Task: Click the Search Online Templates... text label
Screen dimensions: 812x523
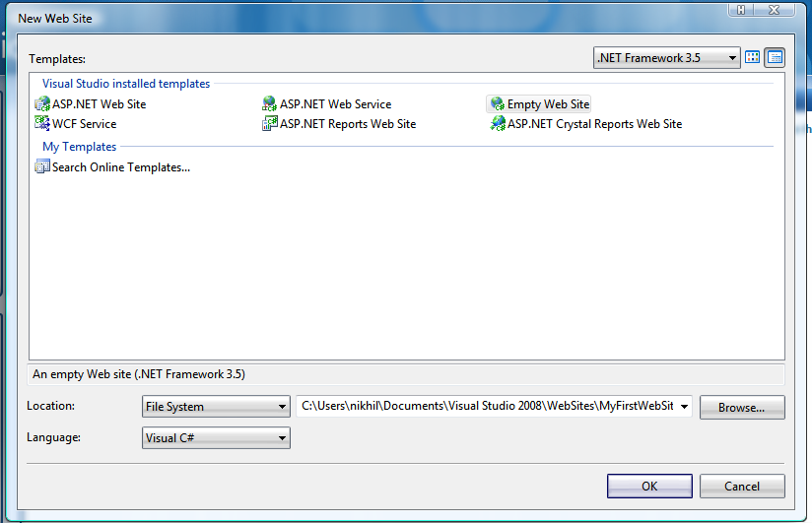Action: 121,167
